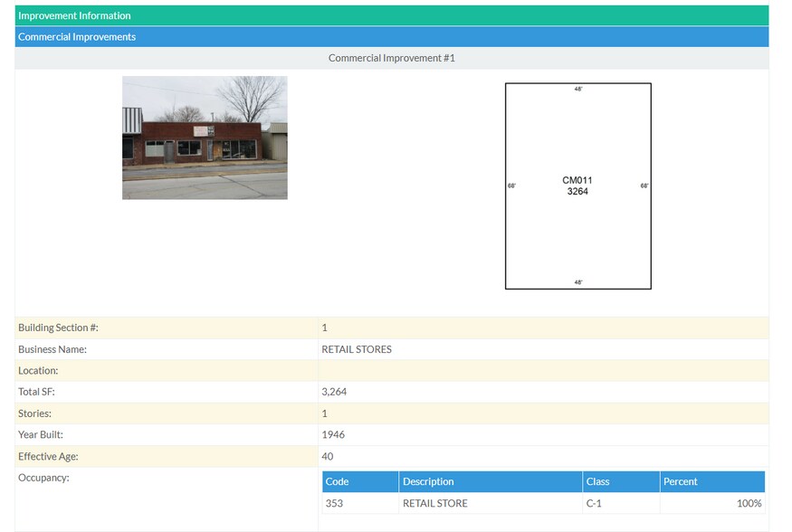
Task: Expand the Commercial Improvement #1 header
Action: tap(393, 57)
